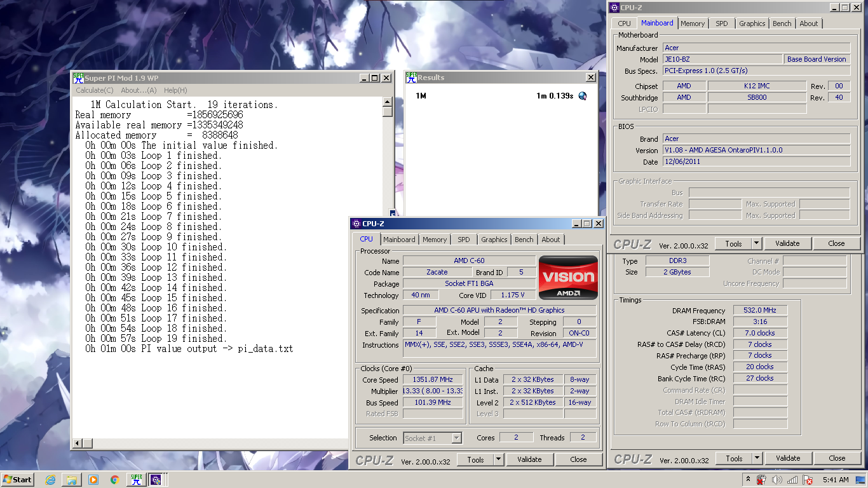The width and height of the screenshot is (868, 488).
Task: Click the VISION AMD logo in CPU-Z
Action: coord(568,278)
